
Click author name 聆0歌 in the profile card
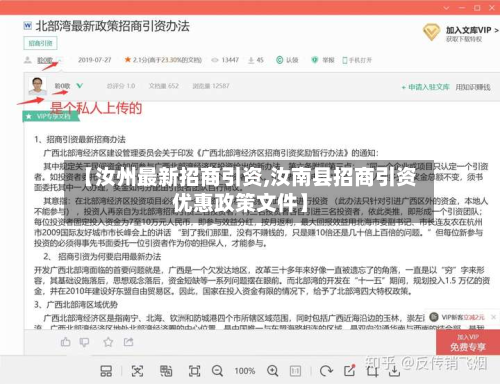(x=63, y=86)
